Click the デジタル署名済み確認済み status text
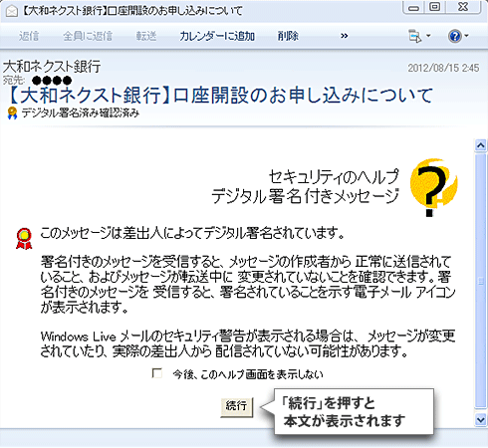Screen dimensions: 488x448 [x=81, y=113]
